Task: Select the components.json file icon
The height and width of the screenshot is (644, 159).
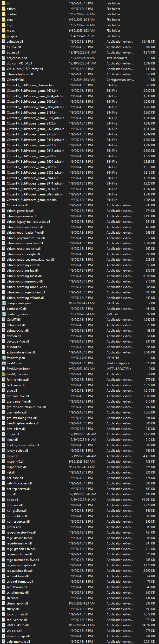Action: pos(3,303)
